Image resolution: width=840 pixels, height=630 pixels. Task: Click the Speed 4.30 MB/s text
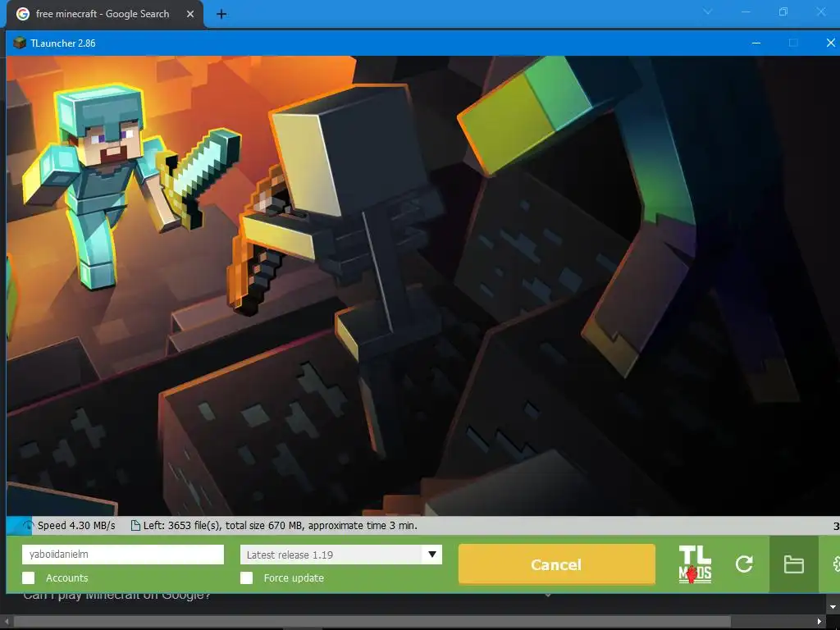[76, 526]
